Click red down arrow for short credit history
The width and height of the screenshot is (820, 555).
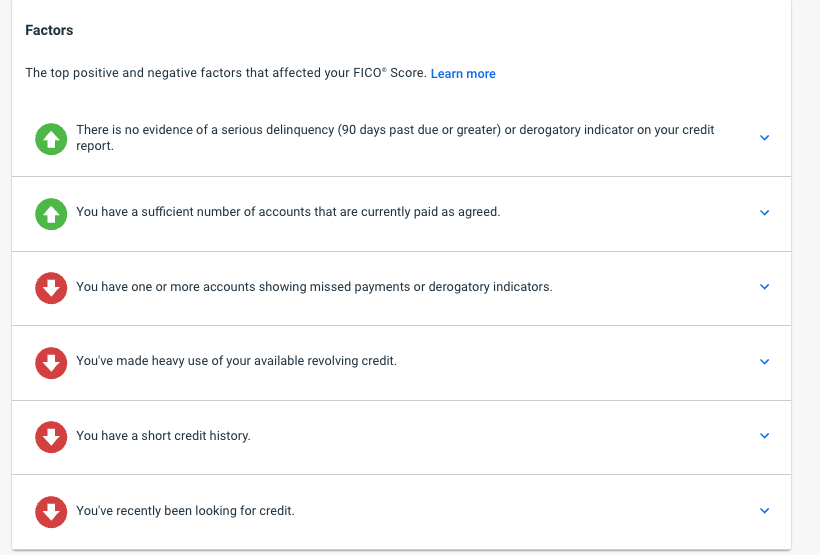[51, 437]
